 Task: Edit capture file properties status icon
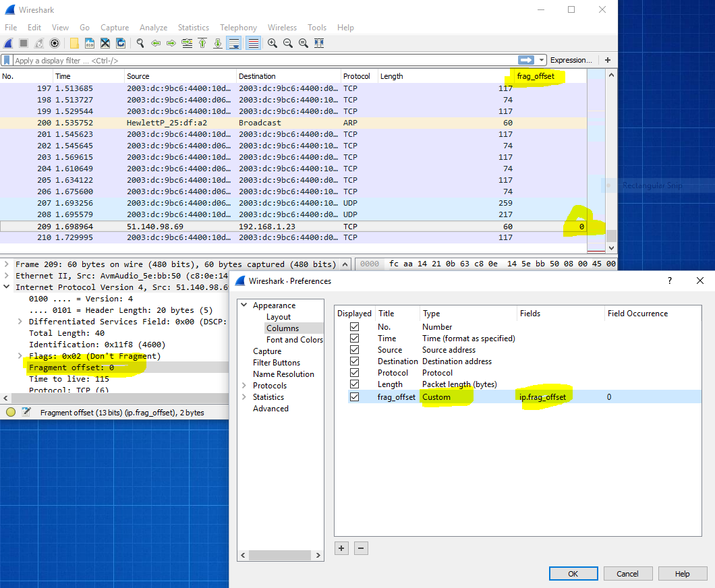pos(26,412)
